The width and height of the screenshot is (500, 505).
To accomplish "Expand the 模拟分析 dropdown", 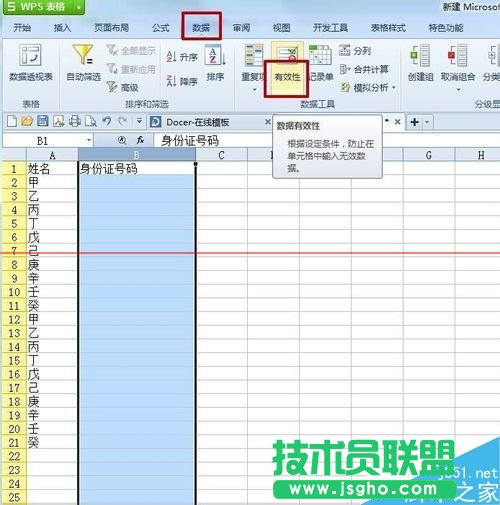I will pyautogui.click(x=394, y=88).
